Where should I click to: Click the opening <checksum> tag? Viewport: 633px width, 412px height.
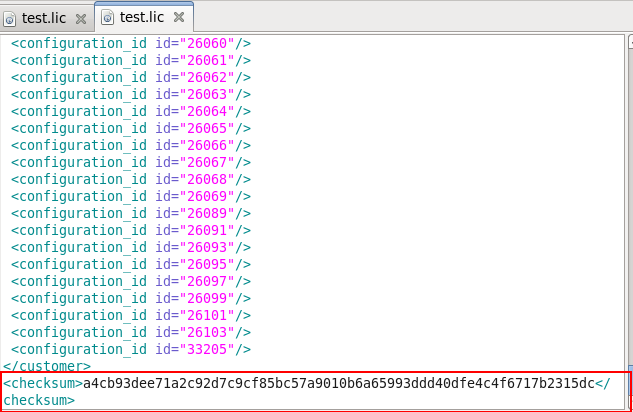(x=42, y=383)
